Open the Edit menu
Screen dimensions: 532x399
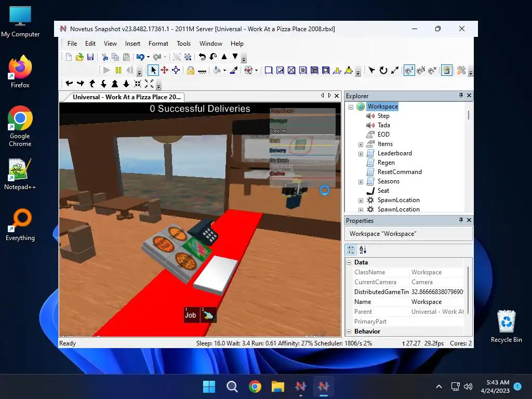pos(90,44)
